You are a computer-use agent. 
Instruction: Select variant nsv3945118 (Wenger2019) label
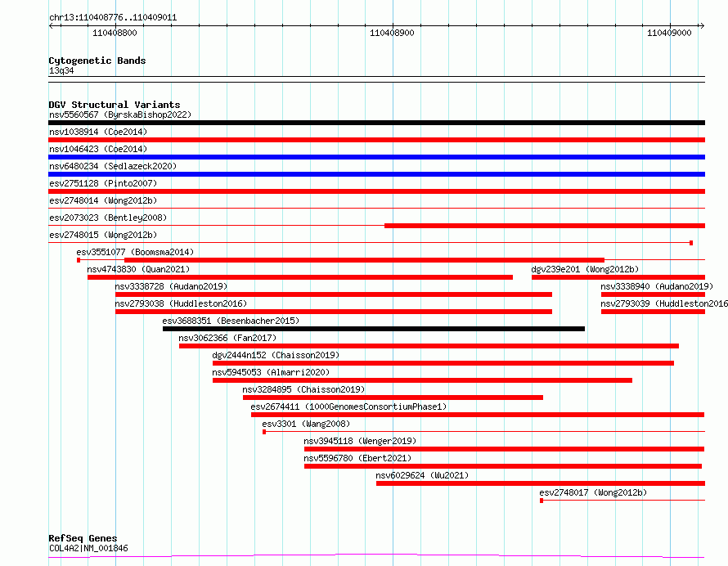click(x=360, y=441)
